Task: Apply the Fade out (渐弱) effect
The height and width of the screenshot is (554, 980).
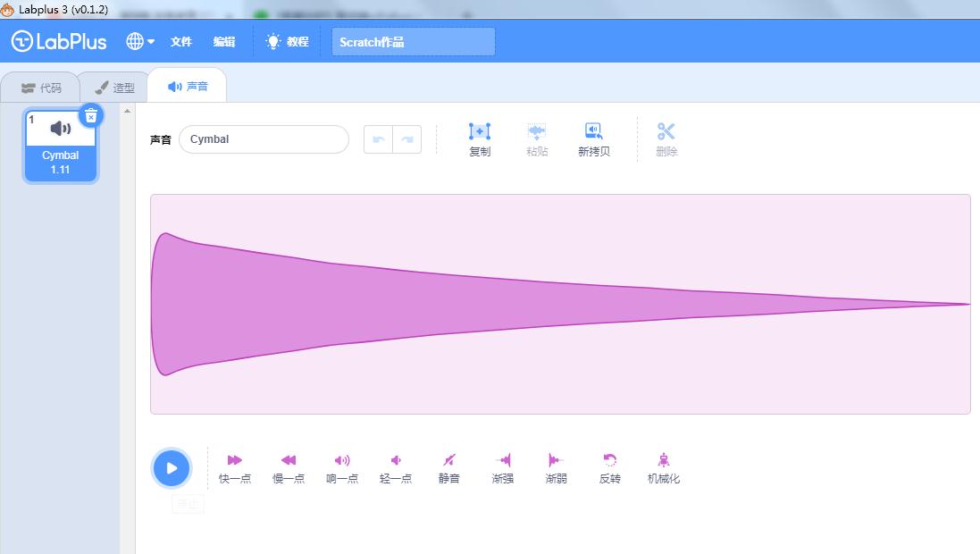Action: (x=556, y=460)
